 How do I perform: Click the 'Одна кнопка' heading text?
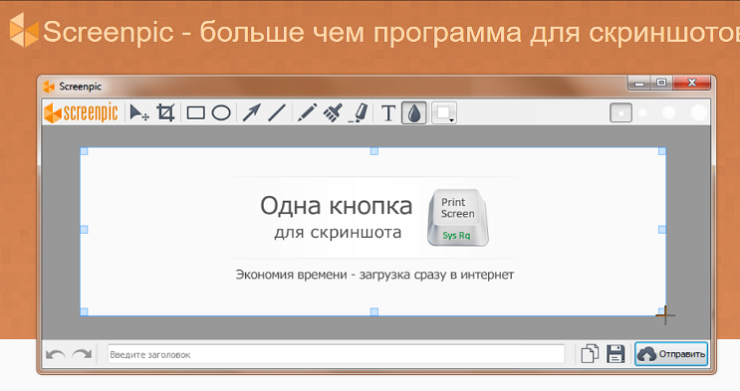click(336, 206)
